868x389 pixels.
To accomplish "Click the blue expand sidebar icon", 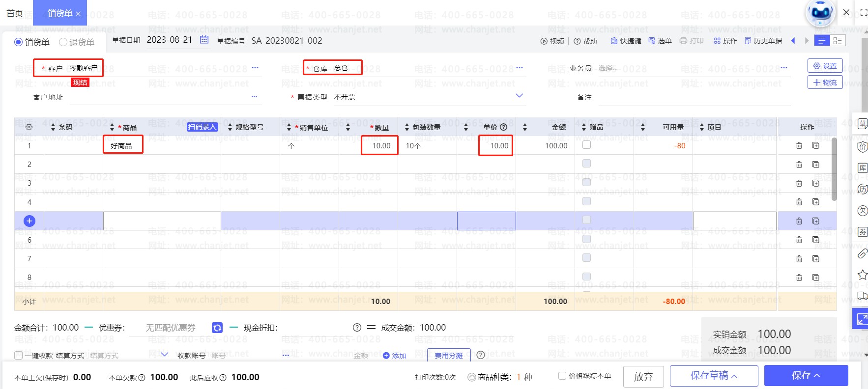I will point(861,319).
